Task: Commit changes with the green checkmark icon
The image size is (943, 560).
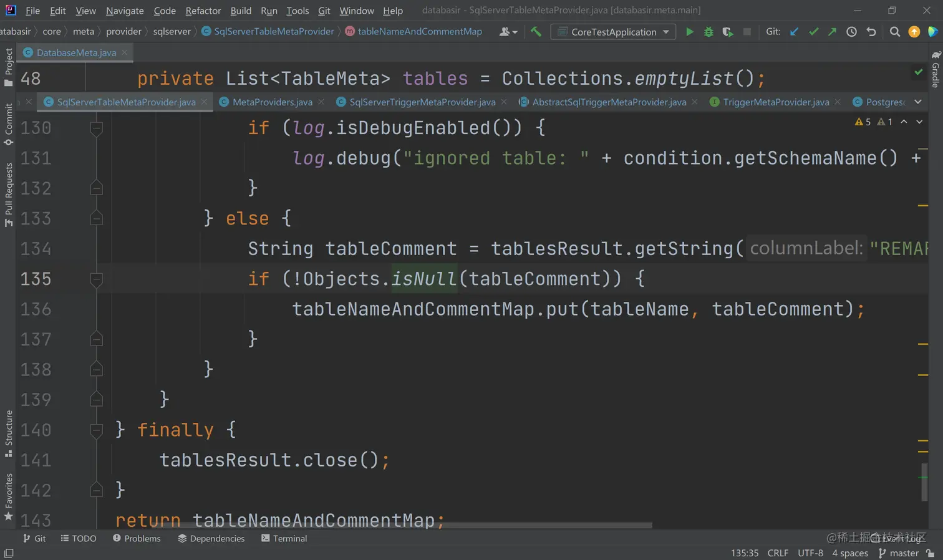Action: [x=813, y=32]
